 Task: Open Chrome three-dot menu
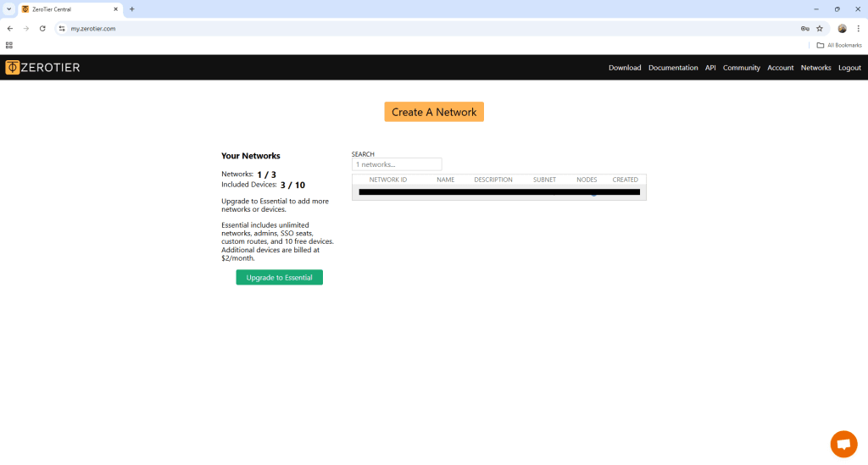click(x=858, y=28)
